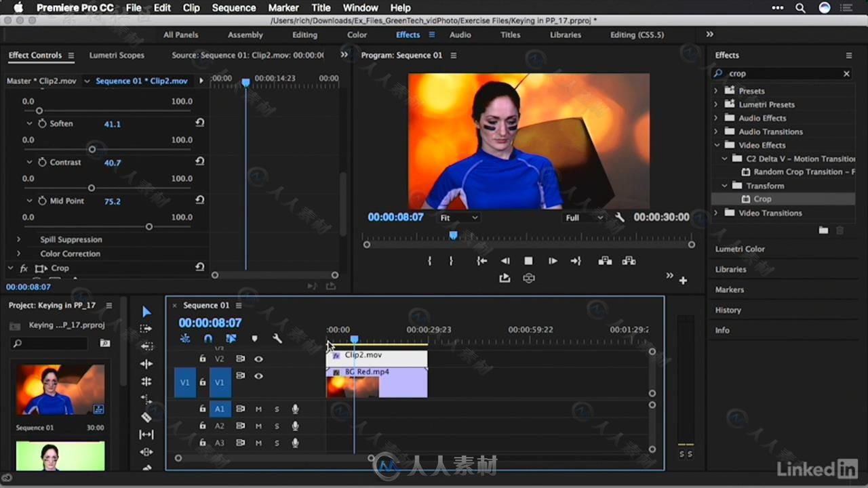Enable voice-over record on A1
Image resolution: width=868 pixels, height=488 pixels.
295,409
